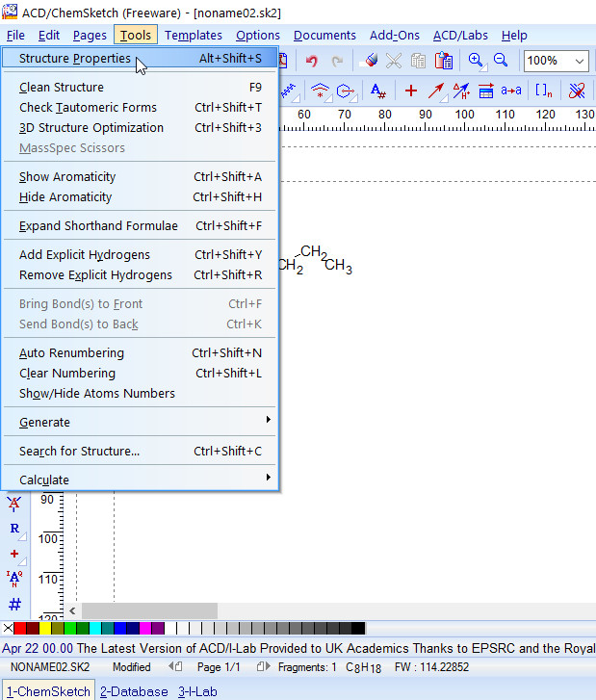
Task: Choose 3D Structure Optimization
Action: pos(140,128)
